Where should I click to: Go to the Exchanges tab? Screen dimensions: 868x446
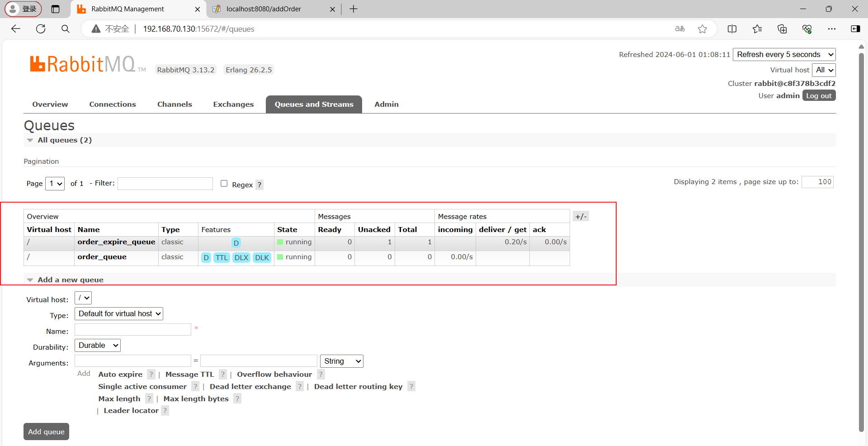click(233, 104)
